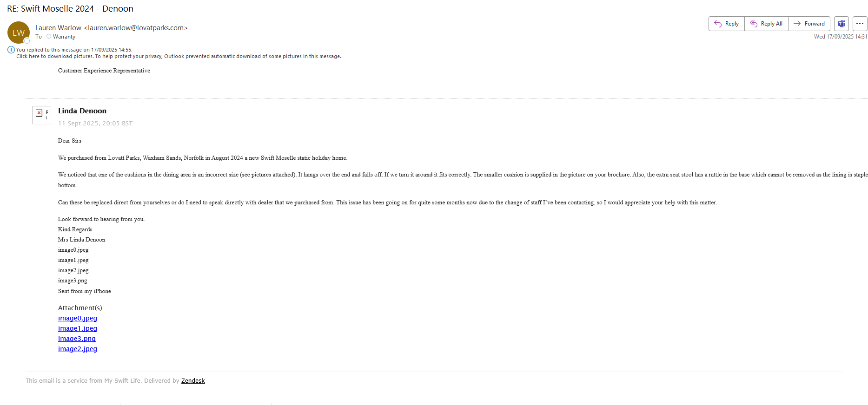Open the More actions ellipsis menu
The width and height of the screenshot is (868, 405).
[x=860, y=24]
